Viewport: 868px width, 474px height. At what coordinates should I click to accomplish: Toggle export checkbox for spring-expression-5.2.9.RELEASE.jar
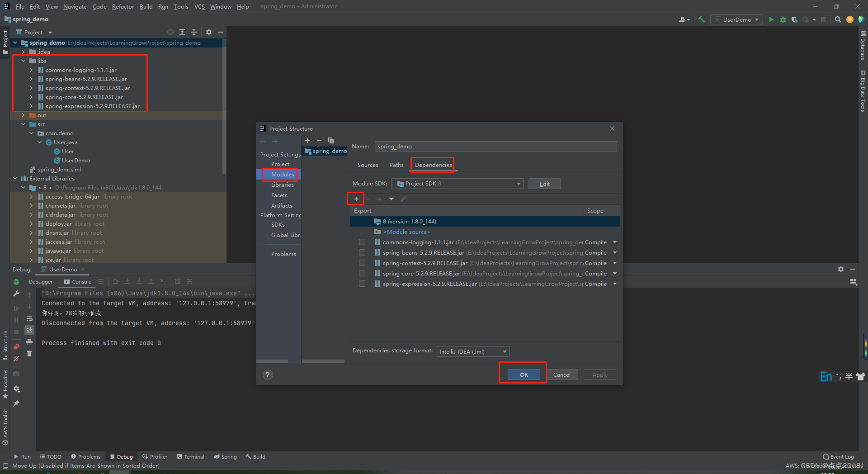(362, 284)
